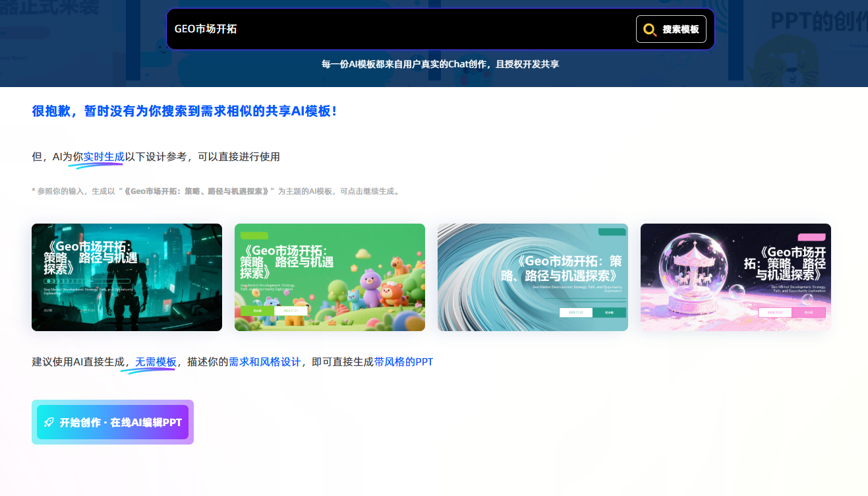This screenshot has height=496, width=868.
Task: Select the green cartoon animals template thumbnail
Action: point(330,277)
